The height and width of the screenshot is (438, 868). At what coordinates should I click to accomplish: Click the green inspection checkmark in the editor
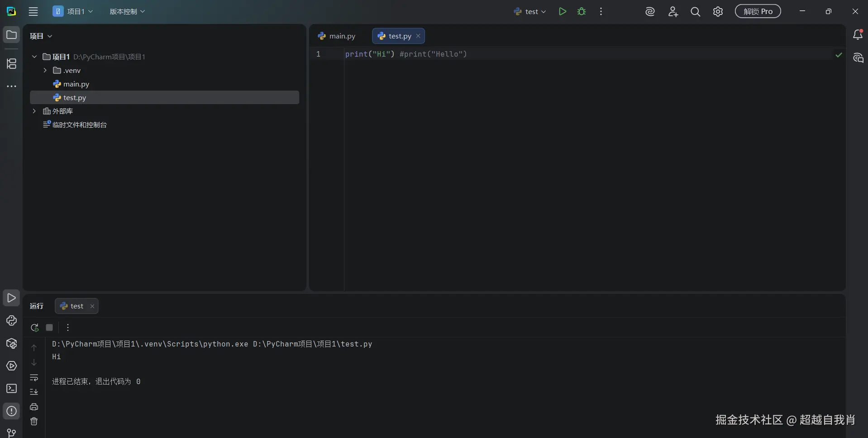coord(839,55)
